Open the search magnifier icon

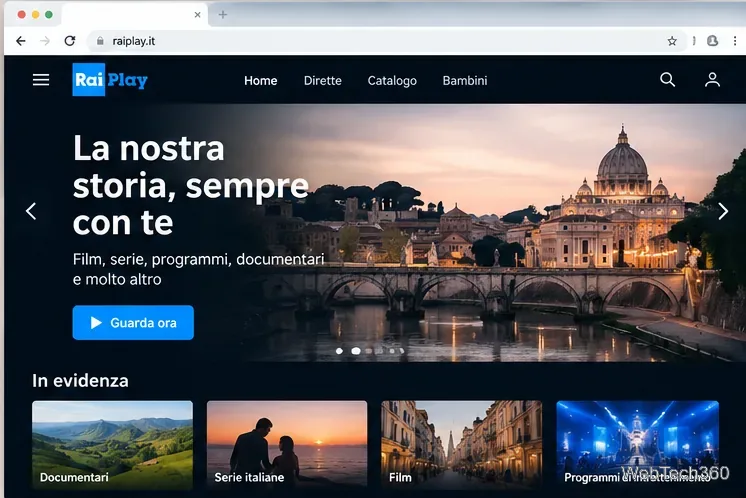click(667, 79)
